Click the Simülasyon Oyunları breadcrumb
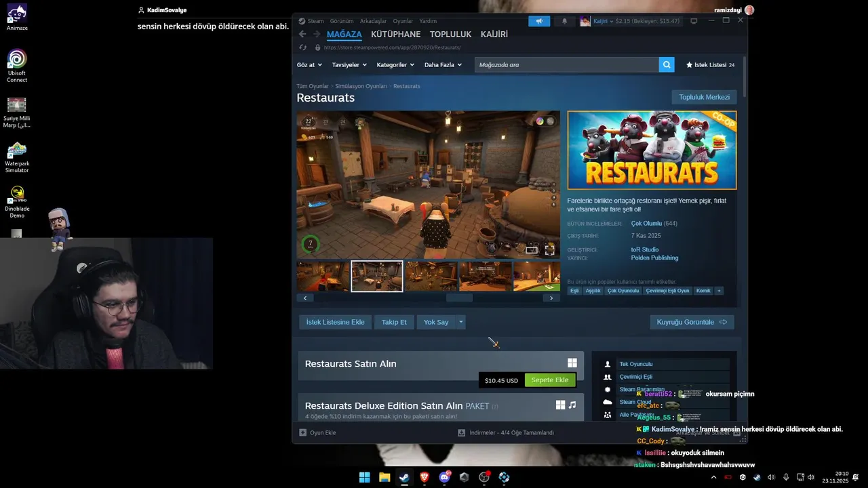Viewport: 868px width, 488px height. tap(361, 86)
